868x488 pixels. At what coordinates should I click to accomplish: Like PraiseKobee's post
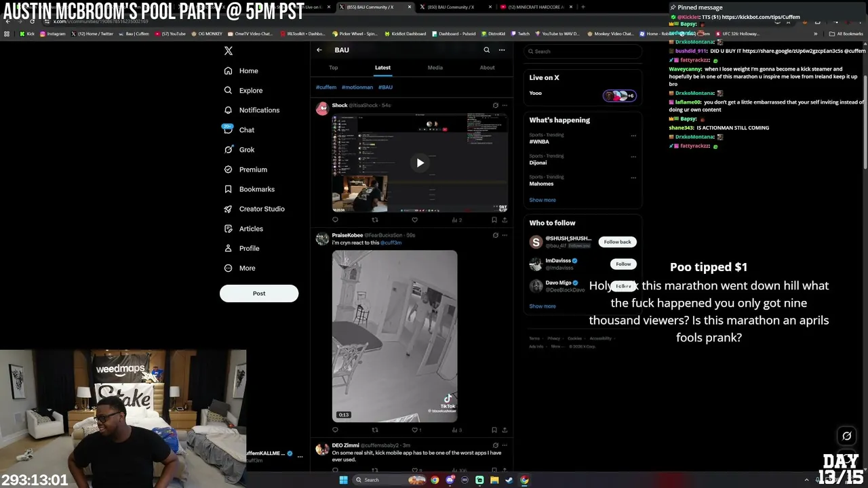[x=415, y=430]
